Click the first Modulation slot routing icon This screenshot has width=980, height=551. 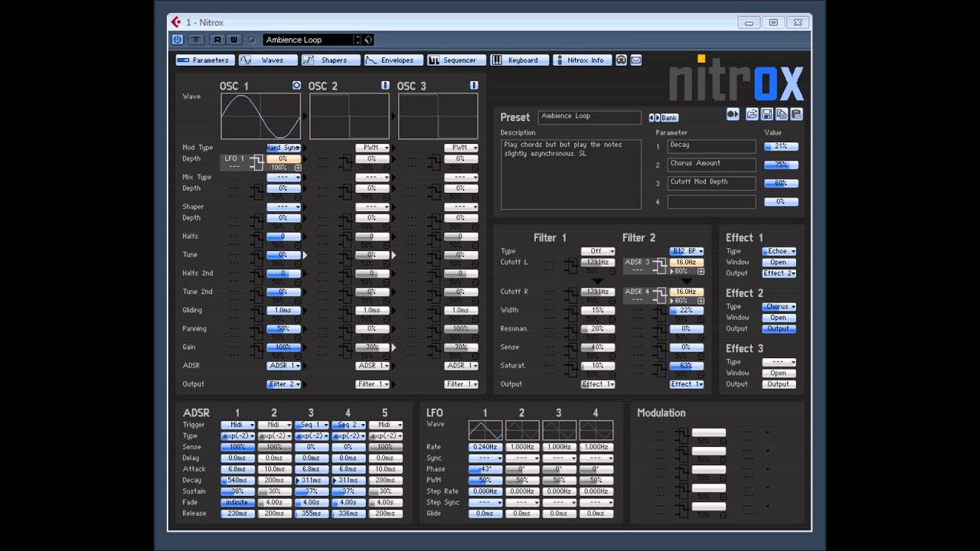[x=681, y=436]
